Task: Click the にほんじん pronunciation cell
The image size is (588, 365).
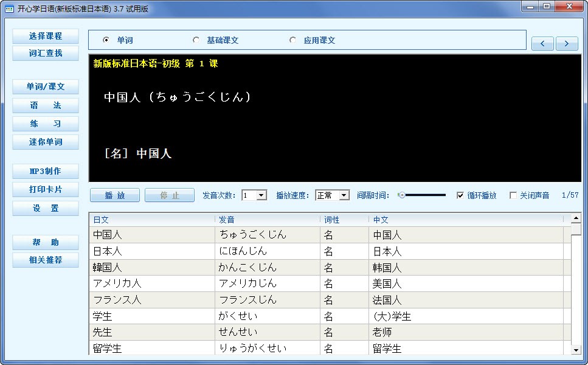Action: coord(268,251)
